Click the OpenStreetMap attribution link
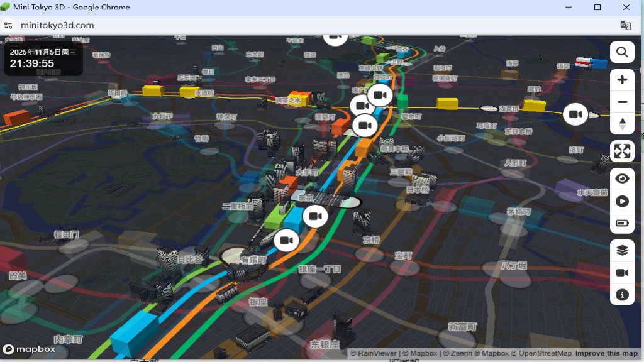Image resolution: width=644 pixels, height=362 pixels. click(545, 354)
